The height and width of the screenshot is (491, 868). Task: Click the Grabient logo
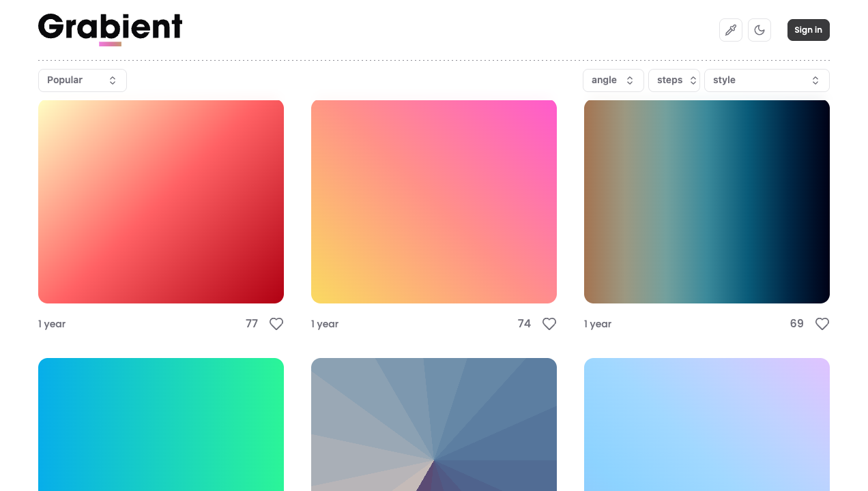[110, 29]
